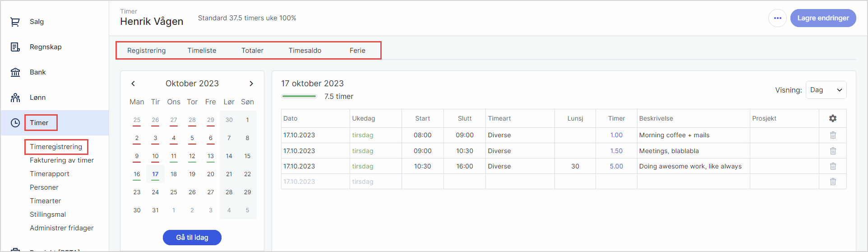
Task: Open the table settings gear icon
Action: (x=833, y=118)
